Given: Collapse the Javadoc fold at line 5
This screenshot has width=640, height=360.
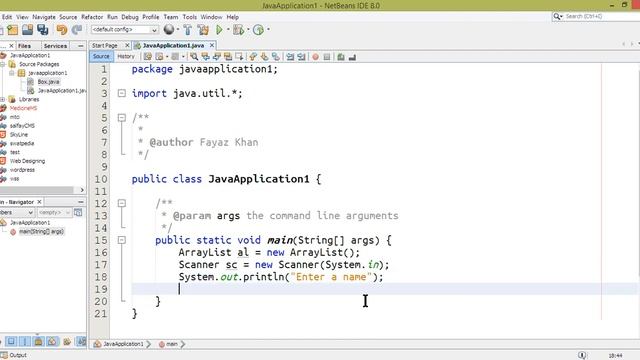Looking at the screenshot, I should 122,118.
